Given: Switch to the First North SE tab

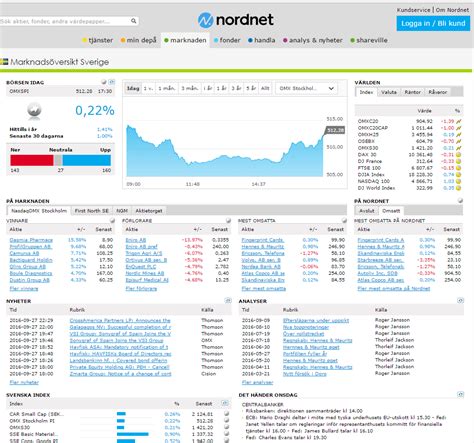Looking at the screenshot, I should [92, 211].
